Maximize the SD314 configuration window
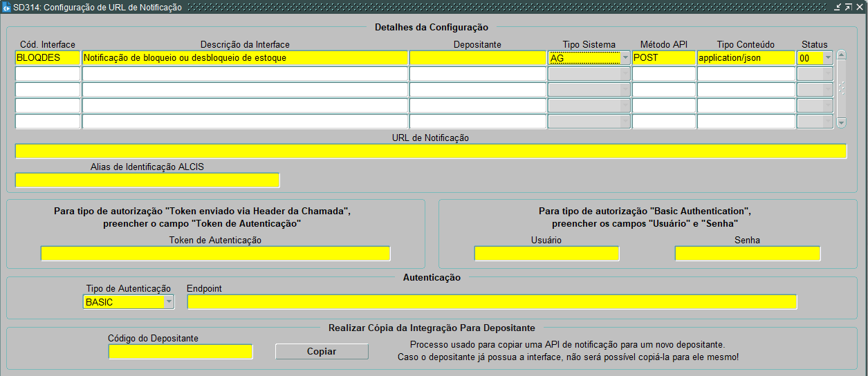 (x=848, y=7)
